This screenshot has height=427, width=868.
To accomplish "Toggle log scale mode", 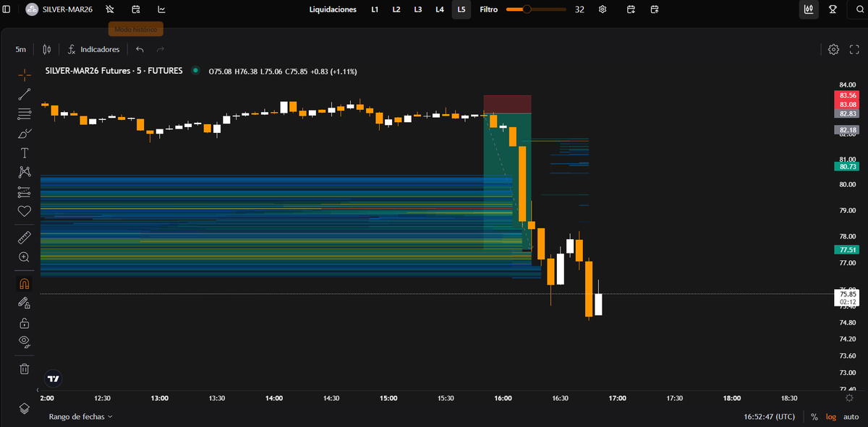I will pos(830,417).
